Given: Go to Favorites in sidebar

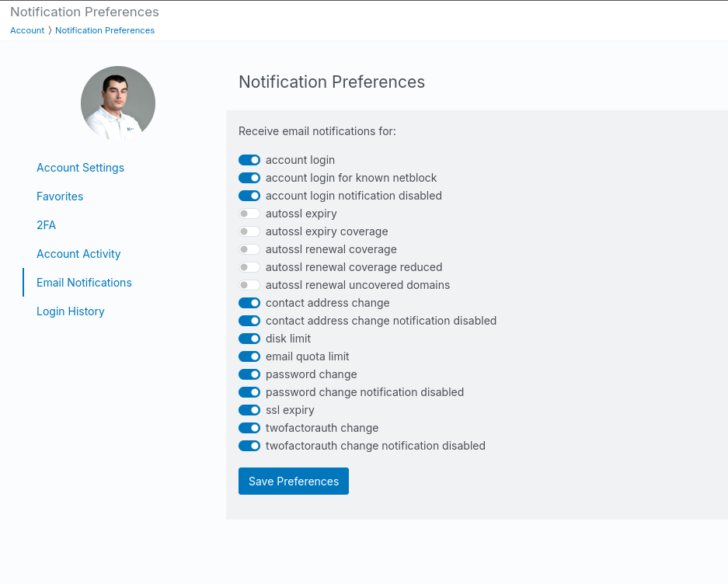Looking at the screenshot, I should [x=60, y=196].
